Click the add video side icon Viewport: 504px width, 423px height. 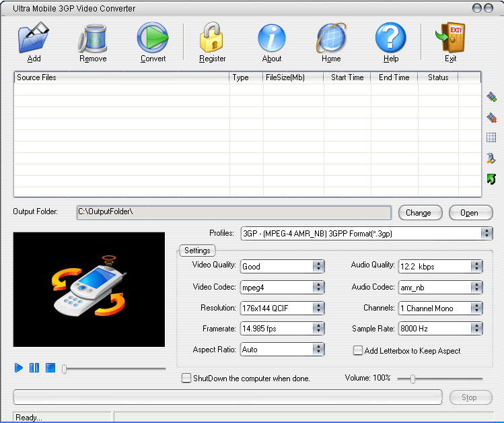tap(491, 96)
